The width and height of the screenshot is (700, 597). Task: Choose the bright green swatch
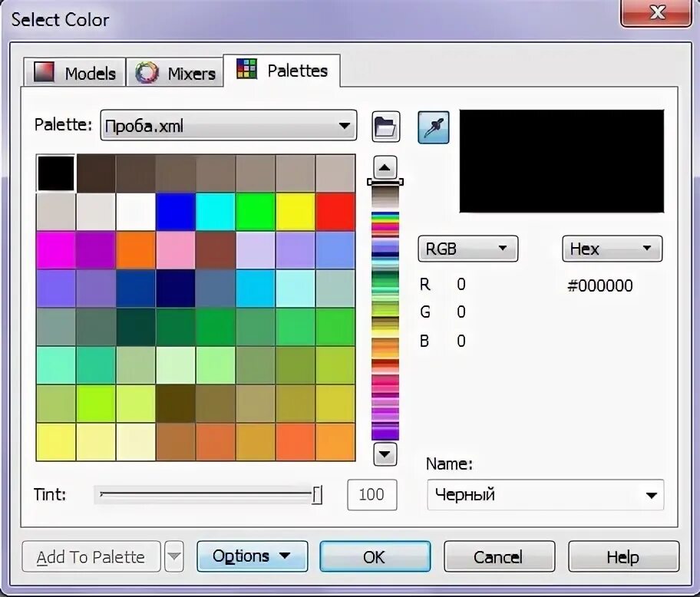click(x=256, y=212)
